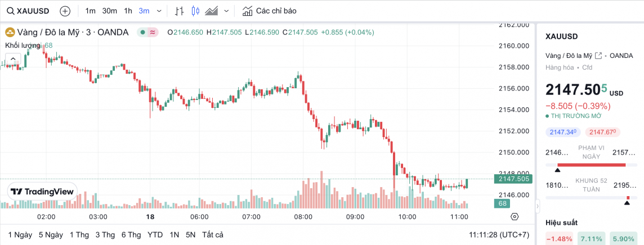Screen dimensions: 644x245
Task: Click the timezone clock showing UTC+7
Action: (499, 234)
